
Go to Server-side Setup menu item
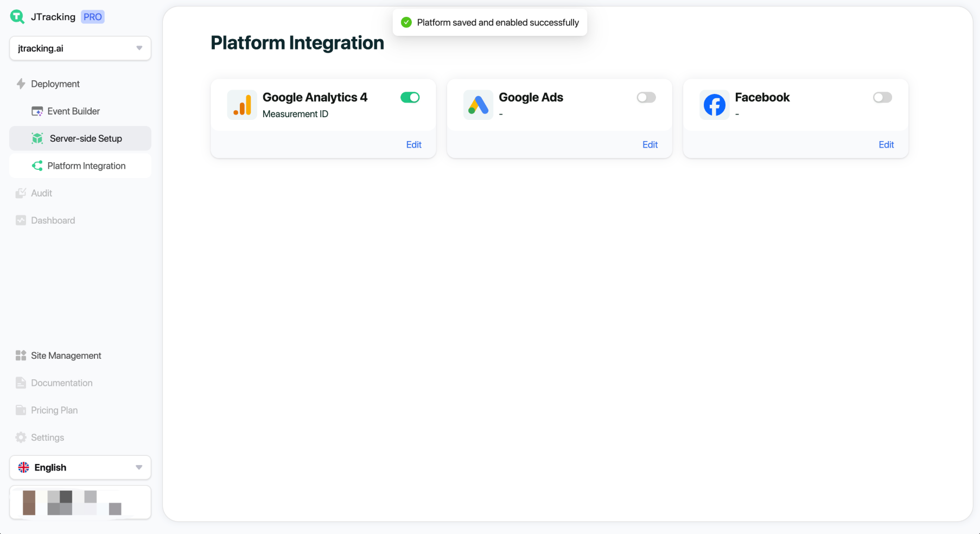point(85,138)
